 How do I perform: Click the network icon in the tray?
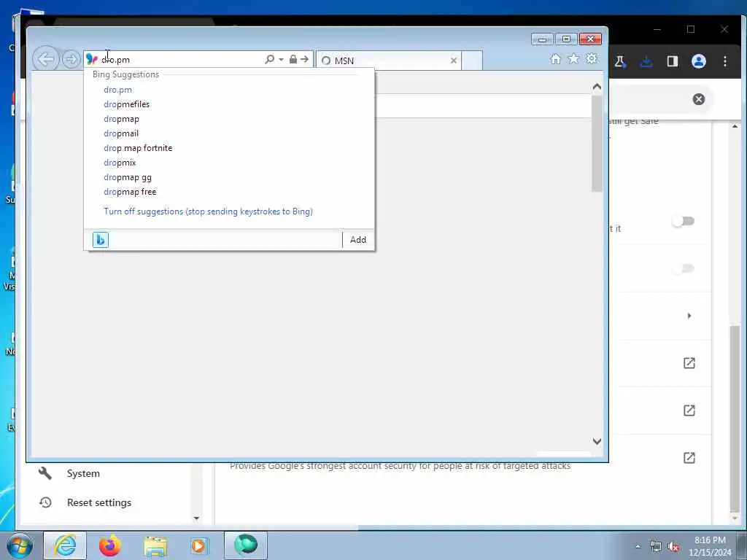(656, 546)
